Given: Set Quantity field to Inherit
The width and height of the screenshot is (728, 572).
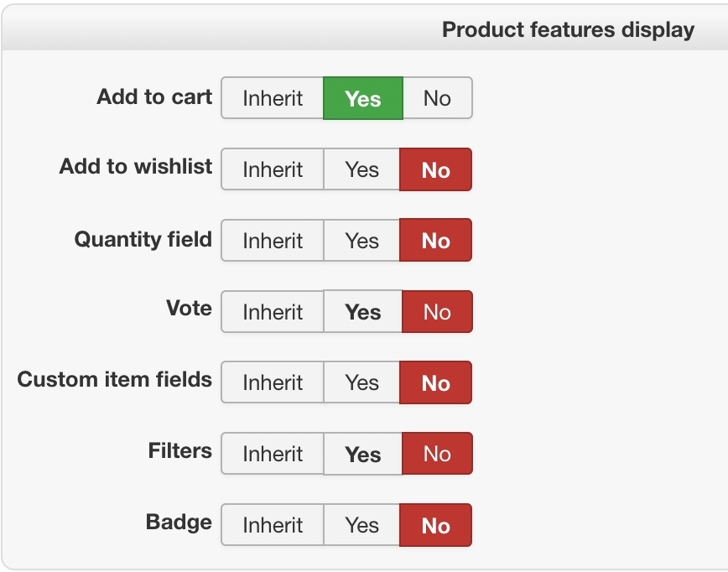Looking at the screenshot, I should pyautogui.click(x=273, y=241).
